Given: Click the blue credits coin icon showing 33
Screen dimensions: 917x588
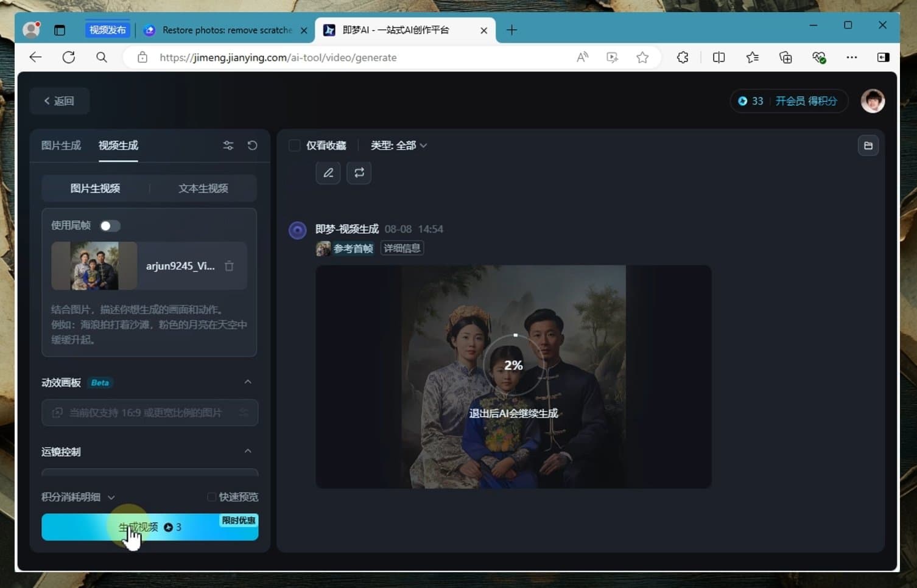Looking at the screenshot, I should coord(743,101).
